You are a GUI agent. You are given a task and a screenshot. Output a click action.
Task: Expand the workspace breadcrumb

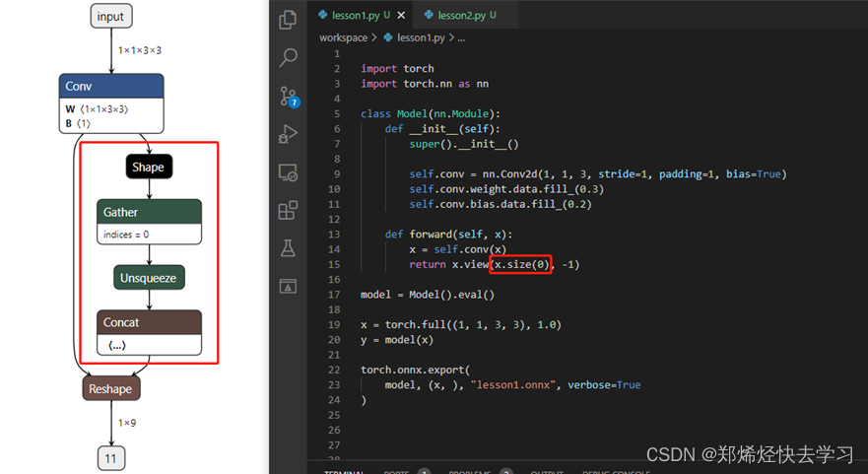click(x=343, y=37)
